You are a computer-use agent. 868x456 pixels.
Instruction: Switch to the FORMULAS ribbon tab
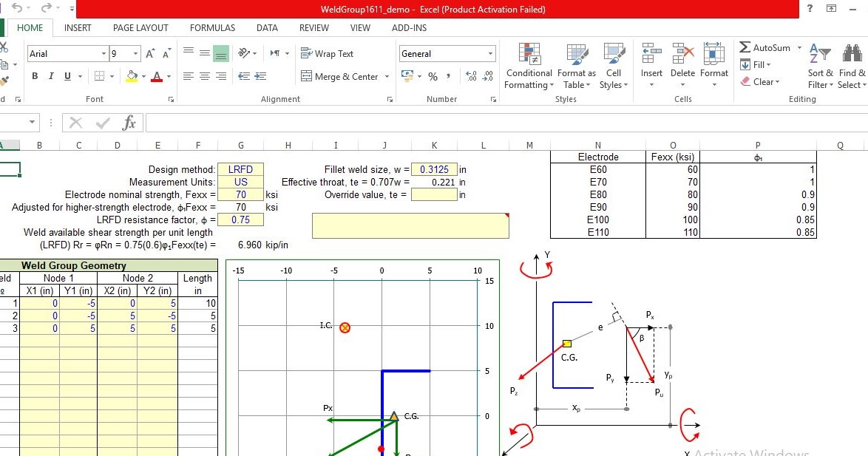click(x=212, y=27)
